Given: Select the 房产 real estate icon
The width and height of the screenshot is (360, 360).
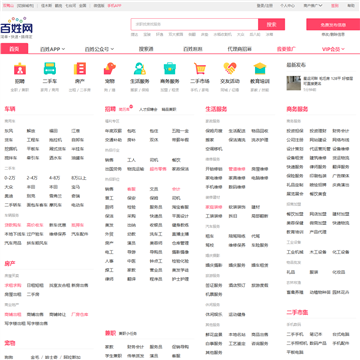Looking at the screenshot, I should [x=80, y=69].
